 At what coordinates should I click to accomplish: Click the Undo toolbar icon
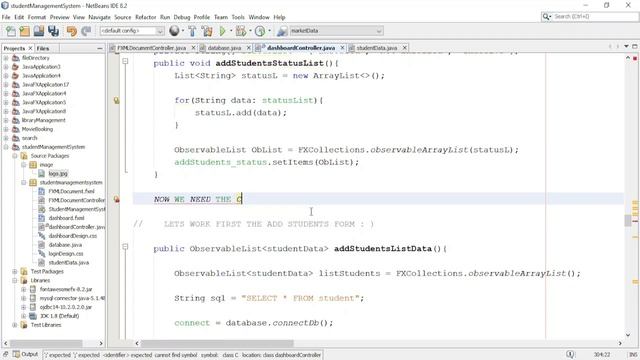tap(71, 31)
